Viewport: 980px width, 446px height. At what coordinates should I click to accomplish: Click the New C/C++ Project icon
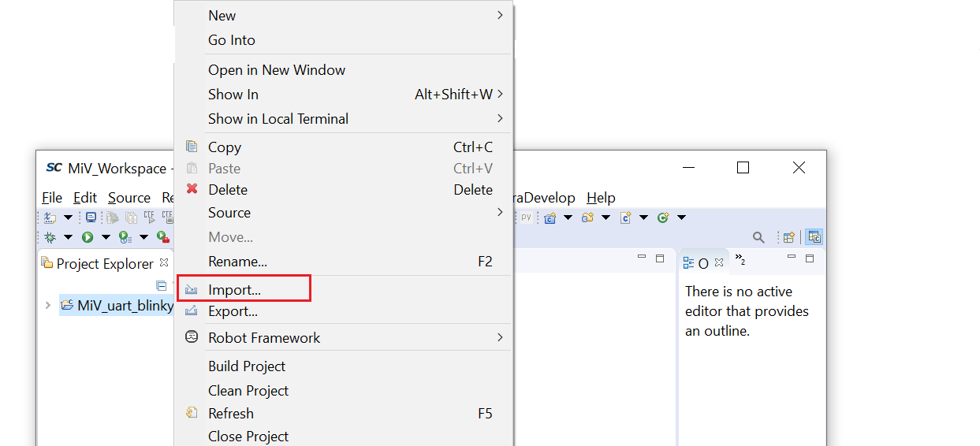(550, 217)
